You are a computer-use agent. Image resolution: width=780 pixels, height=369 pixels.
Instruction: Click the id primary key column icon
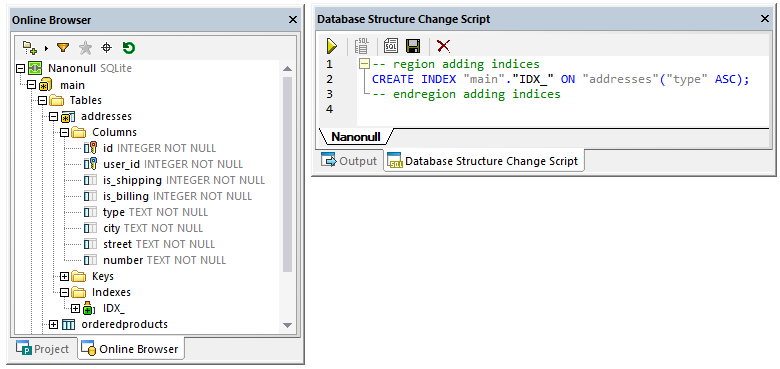tap(90, 148)
